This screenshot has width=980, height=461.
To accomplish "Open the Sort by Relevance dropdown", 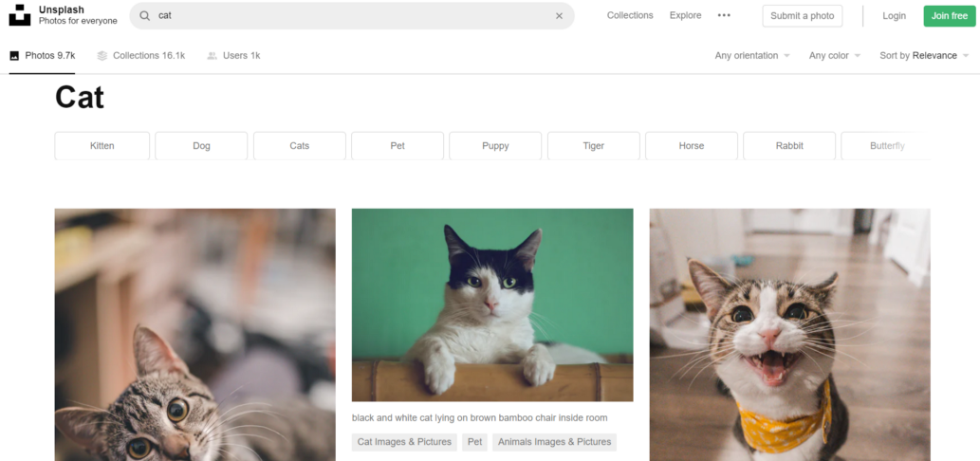I will tap(924, 56).
